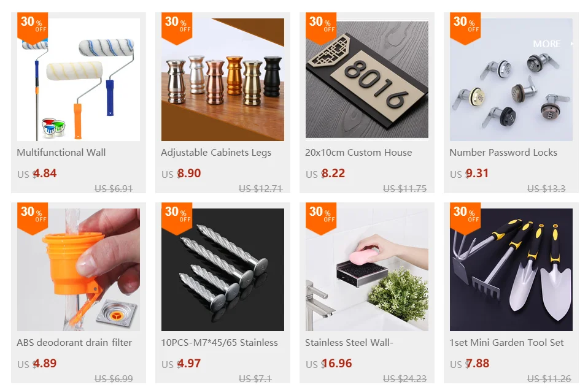Image resolution: width=588 pixels, height=390 pixels.
Task: Open the paint roller product image
Action: click(79, 80)
